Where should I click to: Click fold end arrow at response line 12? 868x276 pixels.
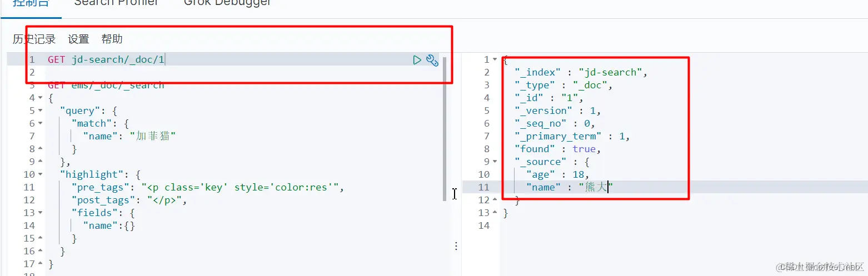pyautogui.click(x=495, y=200)
